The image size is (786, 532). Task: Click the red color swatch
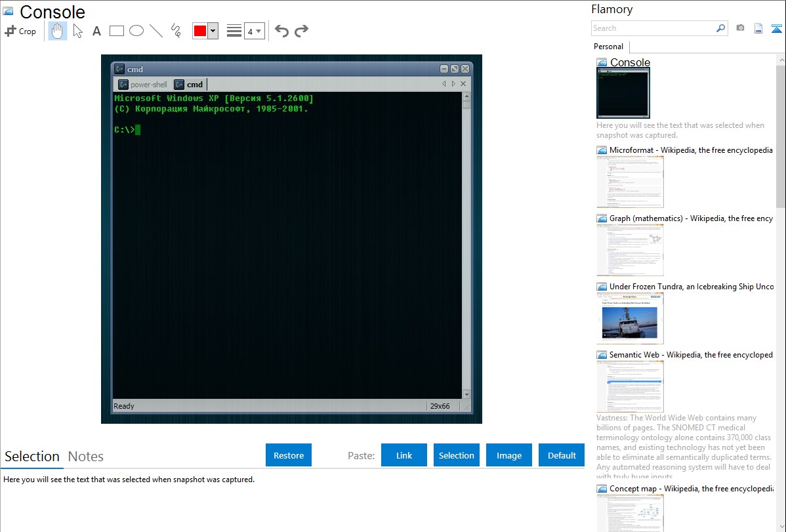200,31
